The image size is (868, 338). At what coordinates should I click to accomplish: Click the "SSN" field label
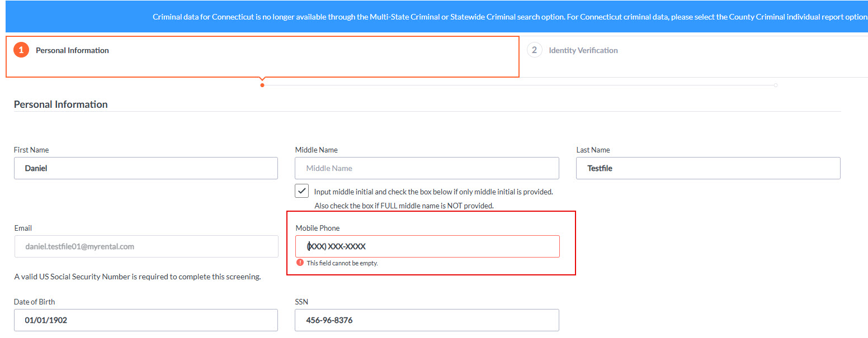pyautogui.click(x=301, y=302)
